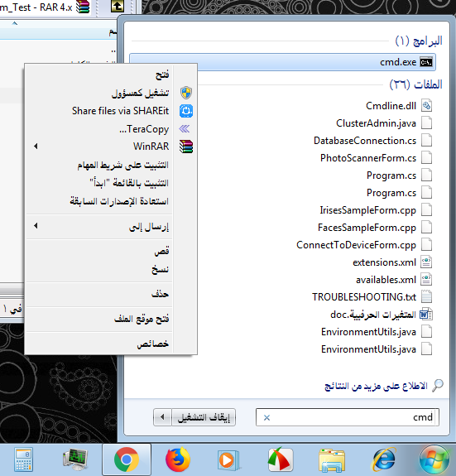The height and width of the screenshot is (476, 456).
Task: Open the red-green feather app on taskbar
Action: [281, 459]
